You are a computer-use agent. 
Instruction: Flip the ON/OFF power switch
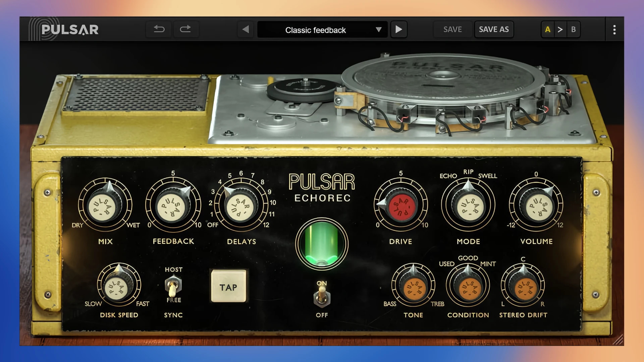click(322, 297)
